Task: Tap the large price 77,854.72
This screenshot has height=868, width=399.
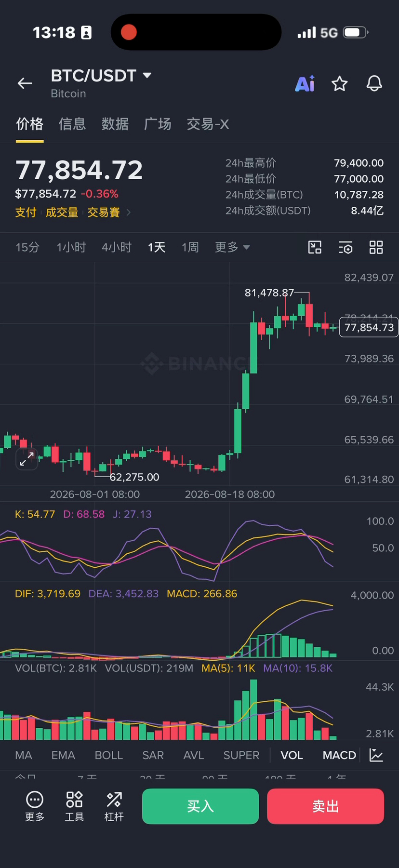Action: 79,170
